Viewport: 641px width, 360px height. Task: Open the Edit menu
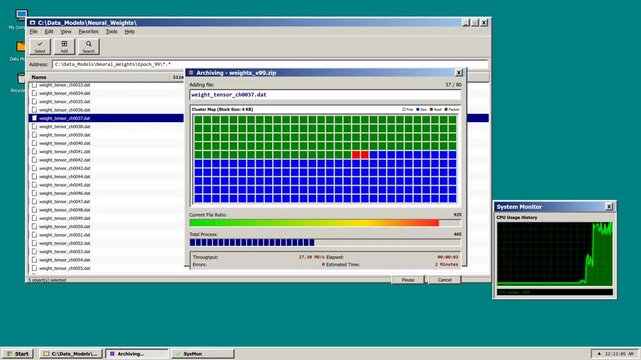click(x=49, y=31)
